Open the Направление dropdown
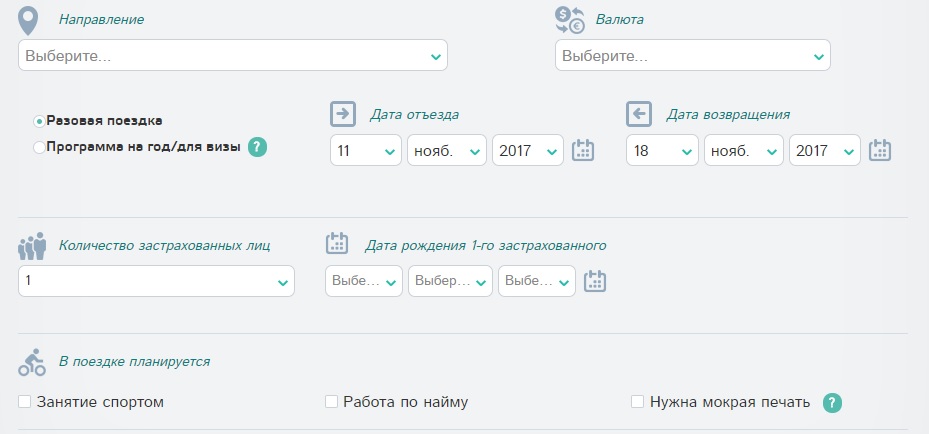The height and width of the screenshot is (434, 929). click(233, 55)
